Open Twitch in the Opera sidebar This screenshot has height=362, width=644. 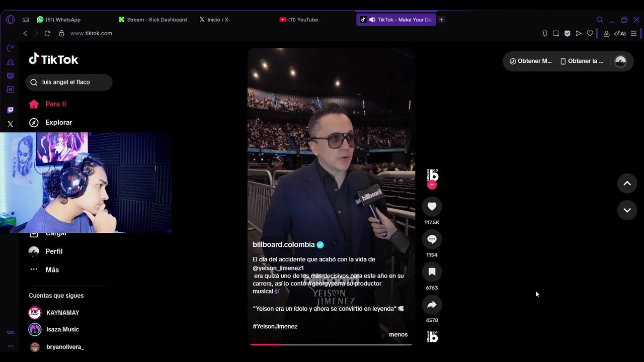(x=10, y=110)
